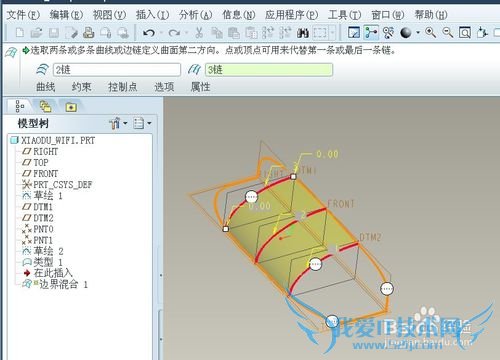Switch to the layer tree navigator tab
The height and width of the screenshot is (360, 500).
[x=46, y=107]
